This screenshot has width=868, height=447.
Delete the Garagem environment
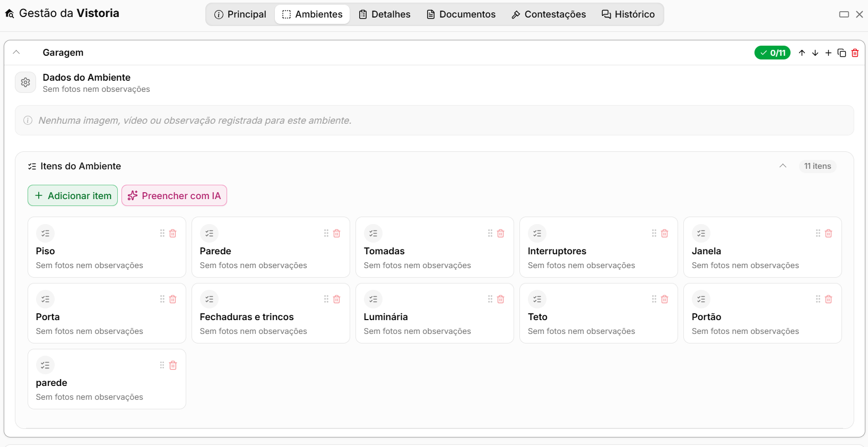[855, 53]
